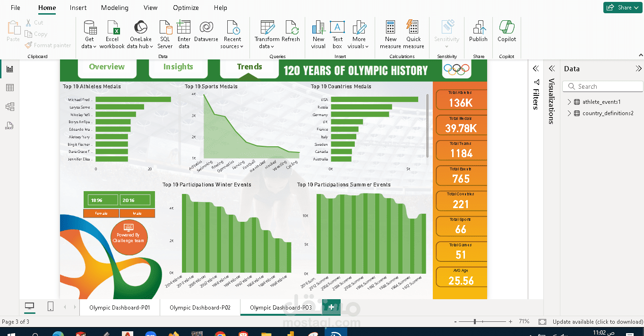Select the Total Athletes 136K card
The height and width of the screenshot is (336, 644).
pyautogui.click(x=460, y=100)
